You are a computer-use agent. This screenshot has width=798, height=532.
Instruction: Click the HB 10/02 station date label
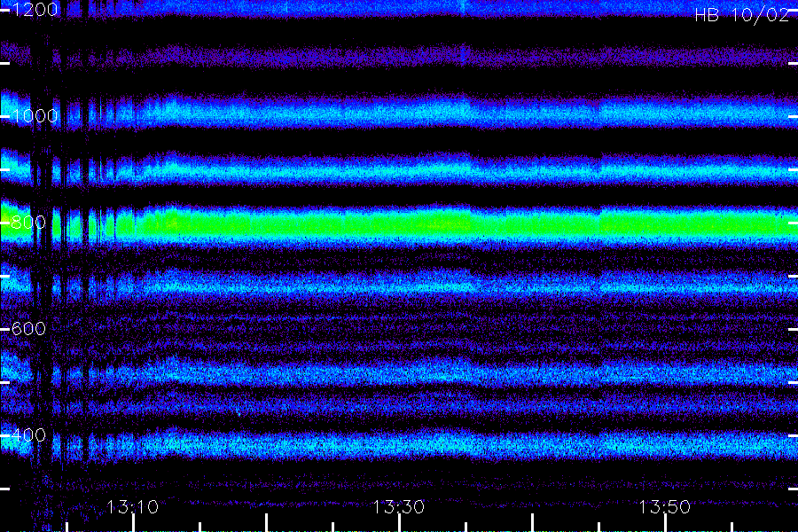pyautogui.click(x=741, y=15)
